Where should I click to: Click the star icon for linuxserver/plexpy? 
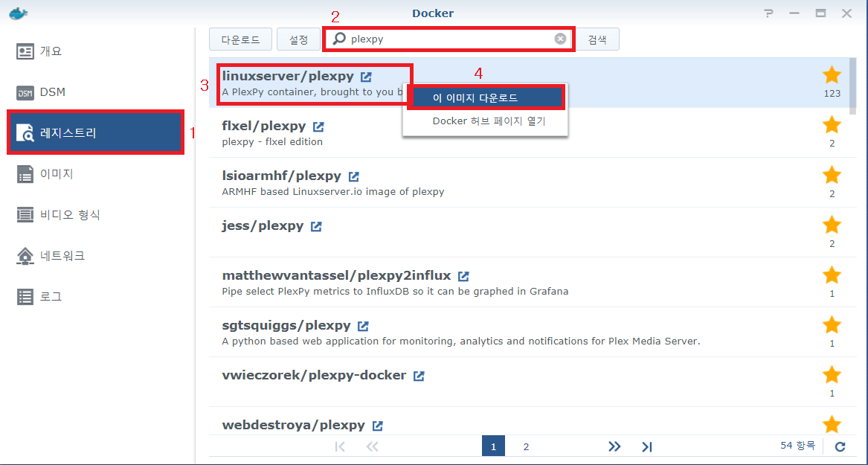pos(832,75)
